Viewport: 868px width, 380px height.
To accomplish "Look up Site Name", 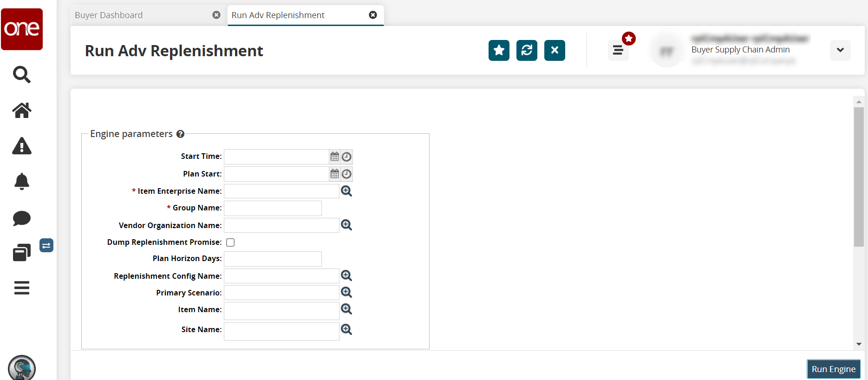I will click(x=346, y=329).
